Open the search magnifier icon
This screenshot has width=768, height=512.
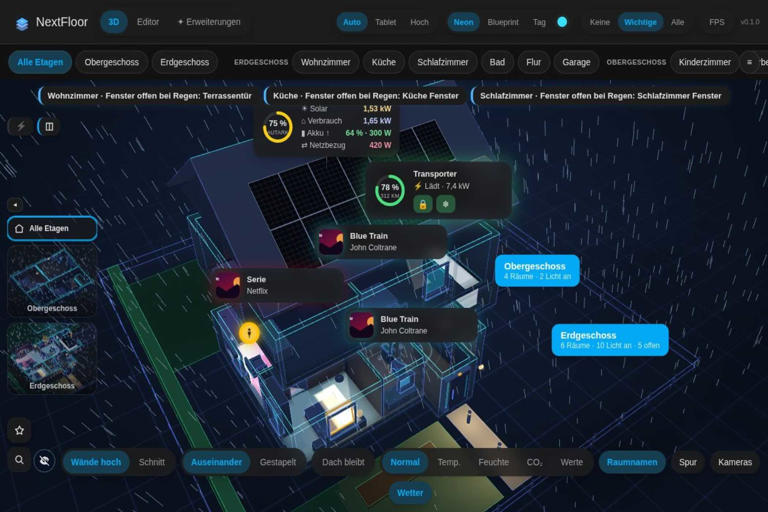[x=19, y=460]
